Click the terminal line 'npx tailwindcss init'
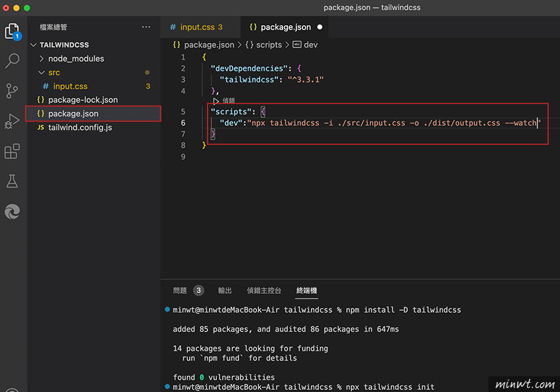560x392 pixels. pyautogui.click(x=390, y=387)
